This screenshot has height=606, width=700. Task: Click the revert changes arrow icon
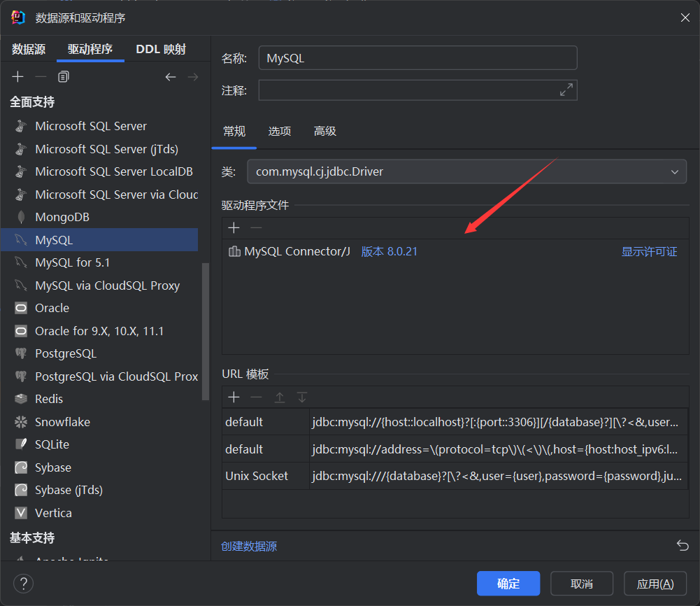tap(683, 546)
